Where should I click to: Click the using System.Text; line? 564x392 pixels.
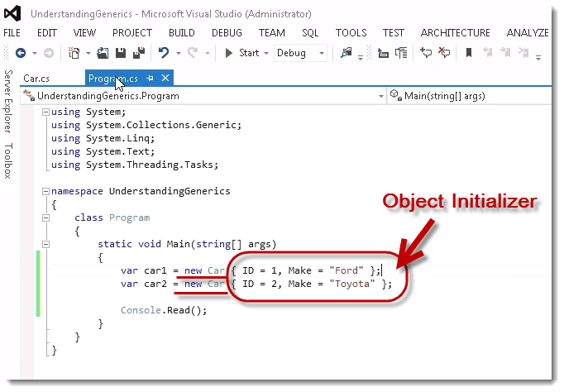(x=103, y=151)
